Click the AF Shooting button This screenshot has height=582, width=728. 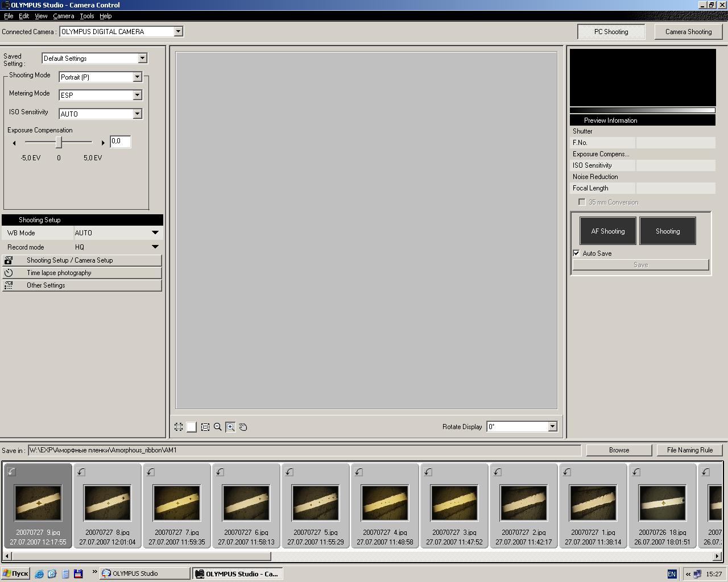click(x=608, y=231)
